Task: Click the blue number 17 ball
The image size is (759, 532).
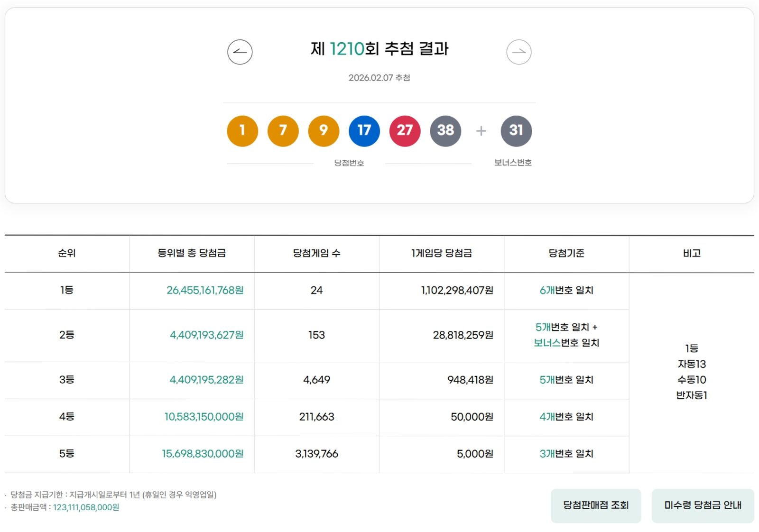Action: (364, 131)
